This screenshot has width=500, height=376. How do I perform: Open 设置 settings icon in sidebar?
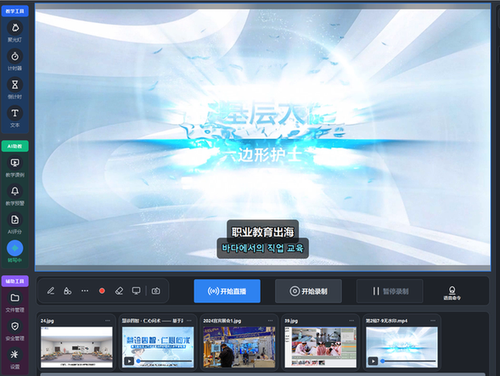click(x=15, y=354)
